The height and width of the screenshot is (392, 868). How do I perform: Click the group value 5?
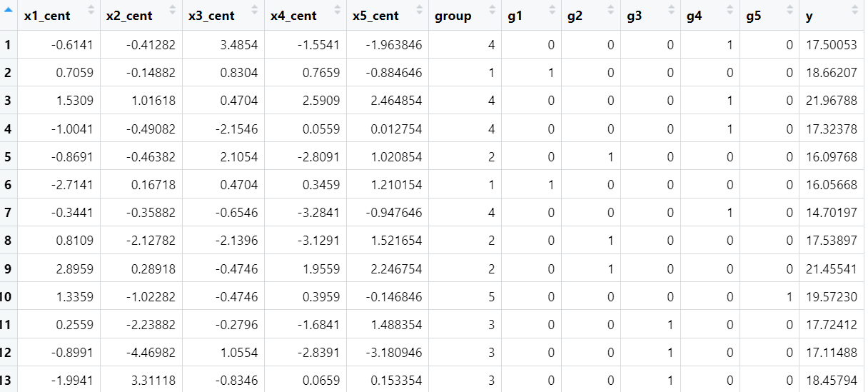(492, 297)
